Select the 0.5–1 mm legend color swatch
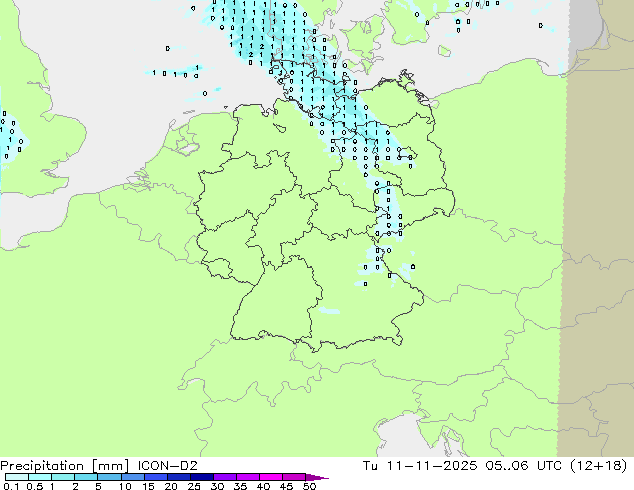The height and width of the screenshot is (490, 634). point(40,477)
